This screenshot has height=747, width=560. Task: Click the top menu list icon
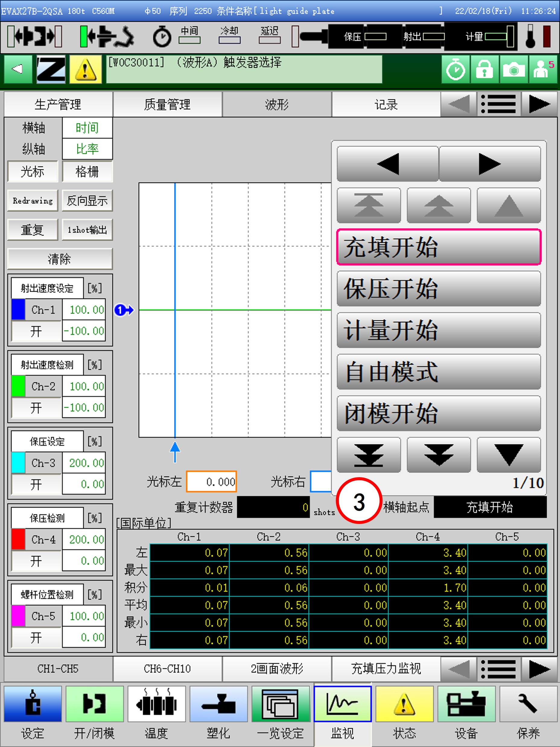[498, 104]
